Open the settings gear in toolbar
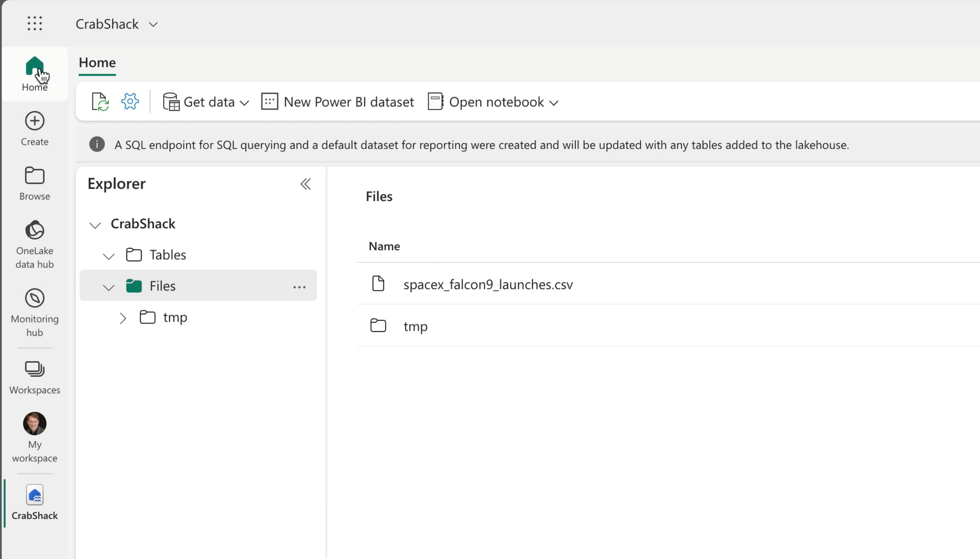Viewport: 980px width, 559px height. point(130,102)
